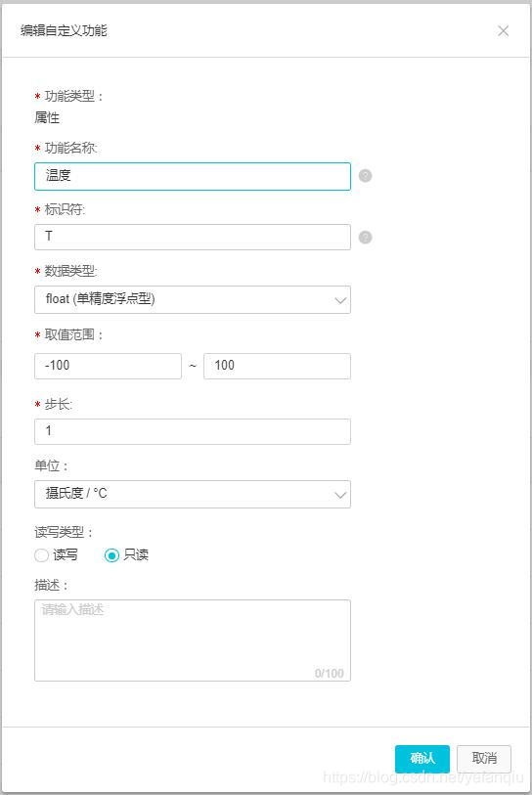
Task: Focus the 步长 input field
Action: pyautogui.click(x=193, y=431)
